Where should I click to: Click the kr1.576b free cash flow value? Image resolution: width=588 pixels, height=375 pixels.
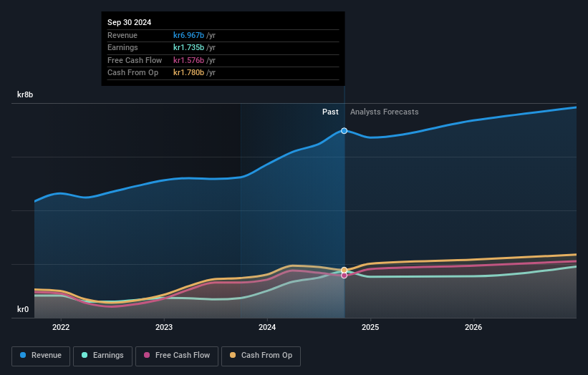click(x=188, y=60)
